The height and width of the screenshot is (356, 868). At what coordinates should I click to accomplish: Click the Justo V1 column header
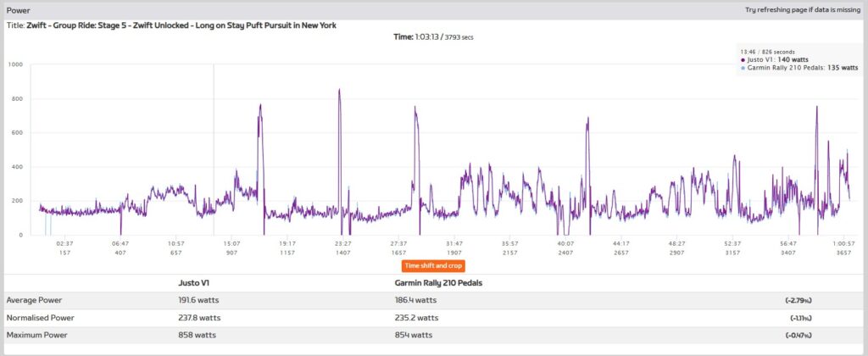(194, 283)
